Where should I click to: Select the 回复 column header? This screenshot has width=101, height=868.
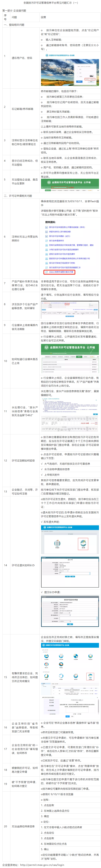pos(43,17)
